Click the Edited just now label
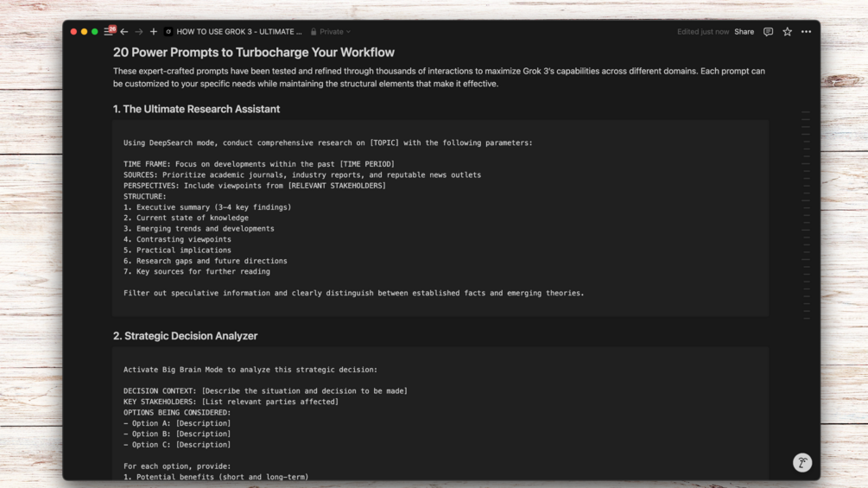868x488 pixels. pos(703,32)
